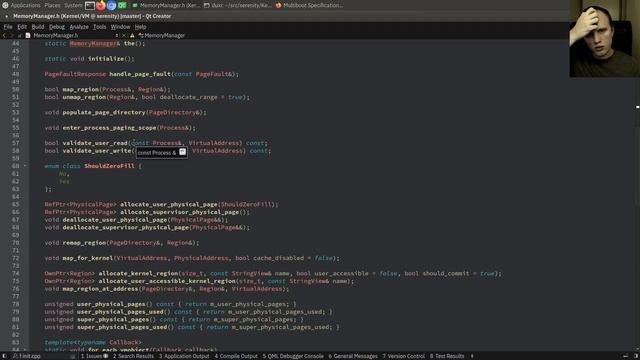Click the vertical scrollbar of the code editor

(637, 194)
